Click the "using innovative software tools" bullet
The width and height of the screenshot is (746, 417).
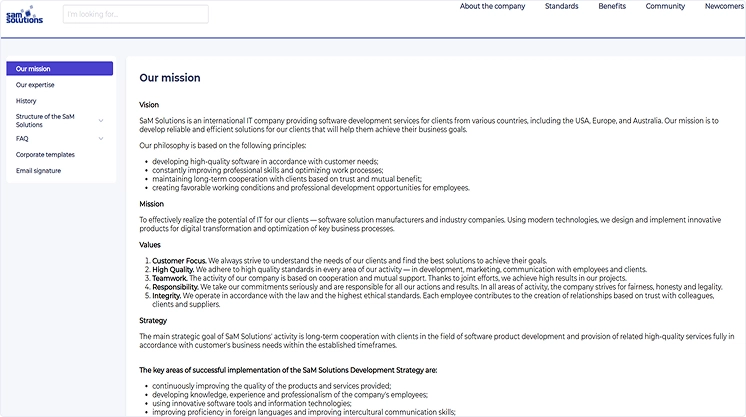click(252, 403)
